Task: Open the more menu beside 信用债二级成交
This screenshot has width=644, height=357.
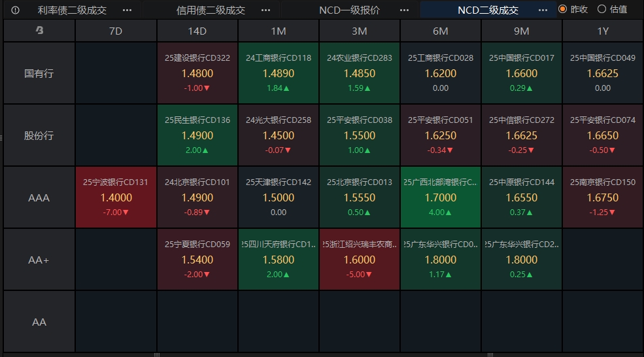Action: click(265, 10)
